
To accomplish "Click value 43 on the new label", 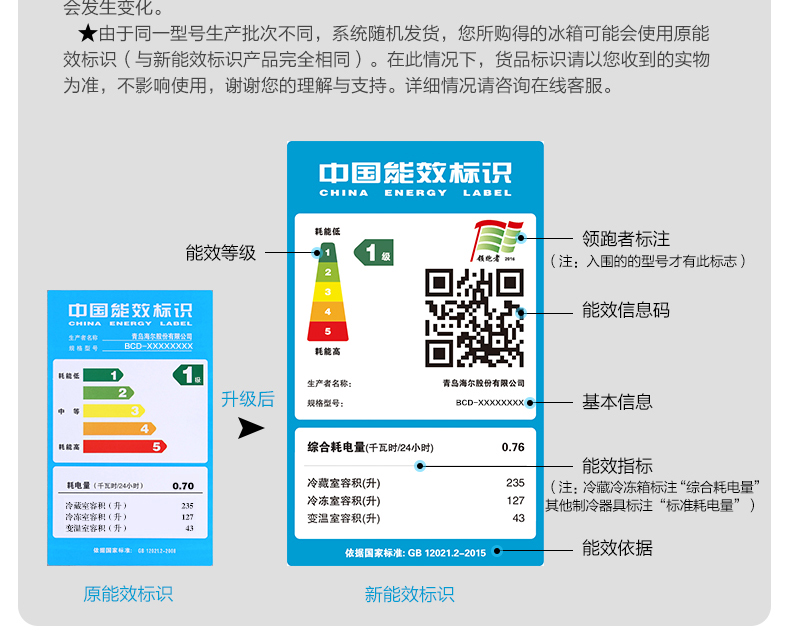I will click(x=518, y=518).
